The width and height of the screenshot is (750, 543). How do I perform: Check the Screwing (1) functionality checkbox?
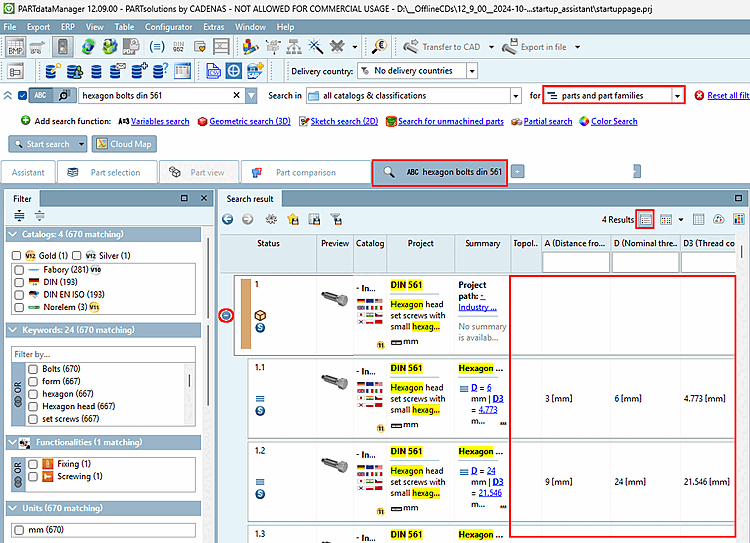33,477
